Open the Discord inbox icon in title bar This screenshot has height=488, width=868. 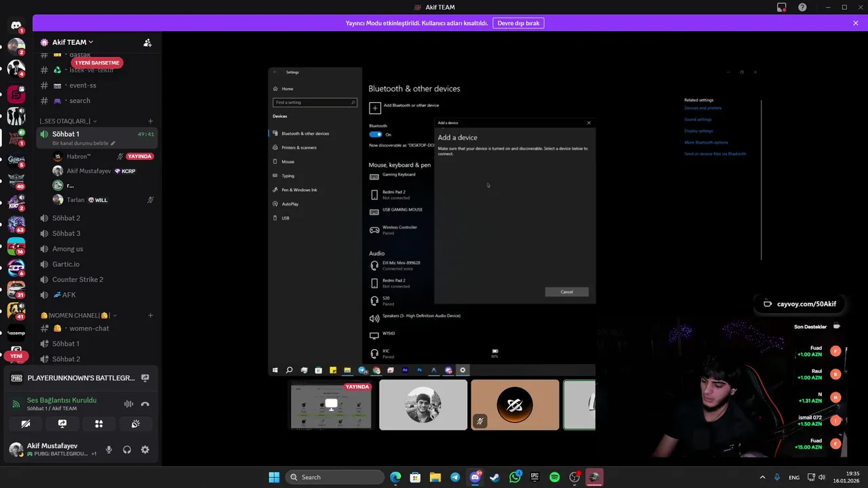click(x=782, y=7)
